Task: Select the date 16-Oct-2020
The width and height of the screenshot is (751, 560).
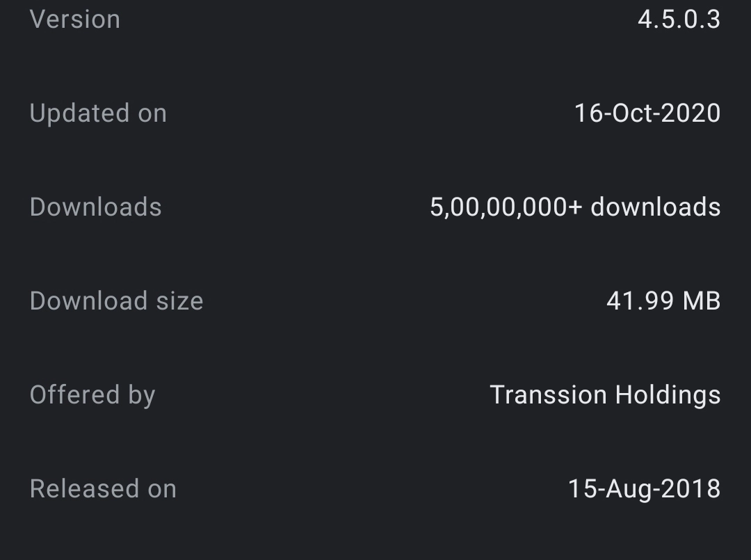Action: (x=647, y=113)
